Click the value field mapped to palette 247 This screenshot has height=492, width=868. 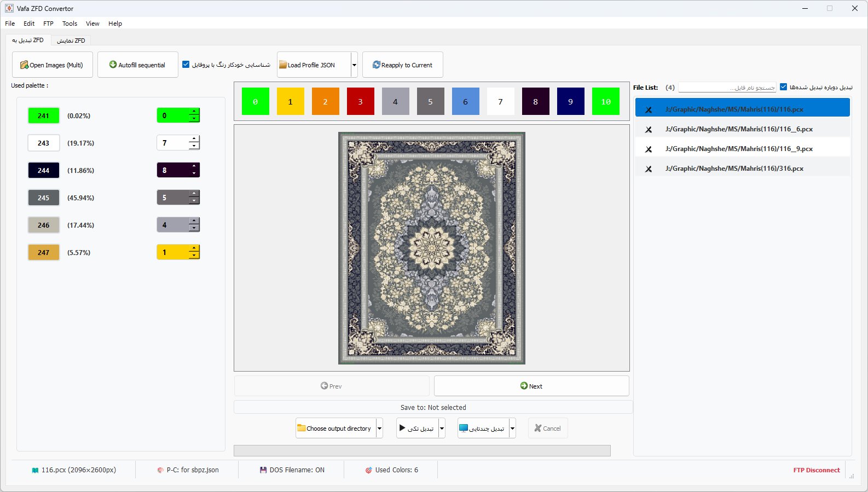click(x=173, y=252)
